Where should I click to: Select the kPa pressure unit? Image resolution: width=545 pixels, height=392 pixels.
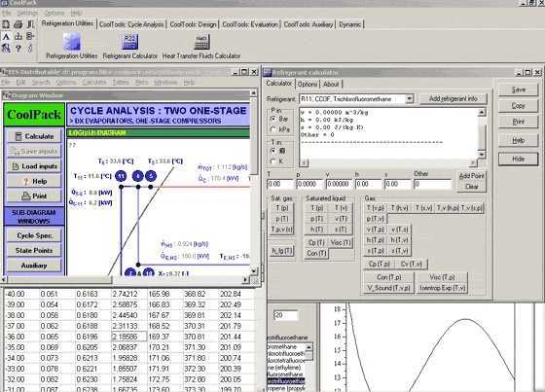click(x=273, y=129)
